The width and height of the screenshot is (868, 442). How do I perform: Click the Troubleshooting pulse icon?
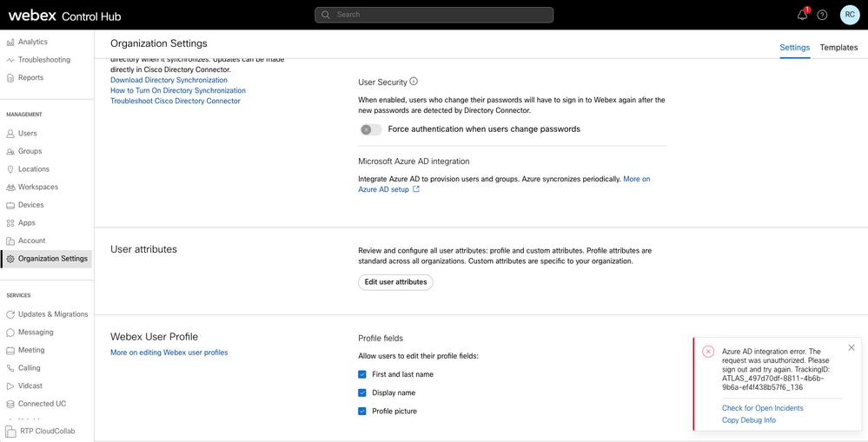click(x=10, y=60)
